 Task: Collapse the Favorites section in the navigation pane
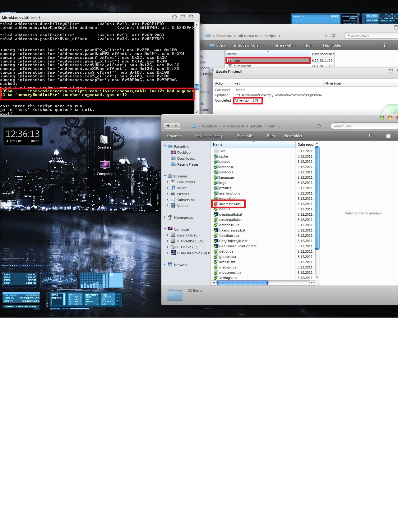tap(165, 146)
